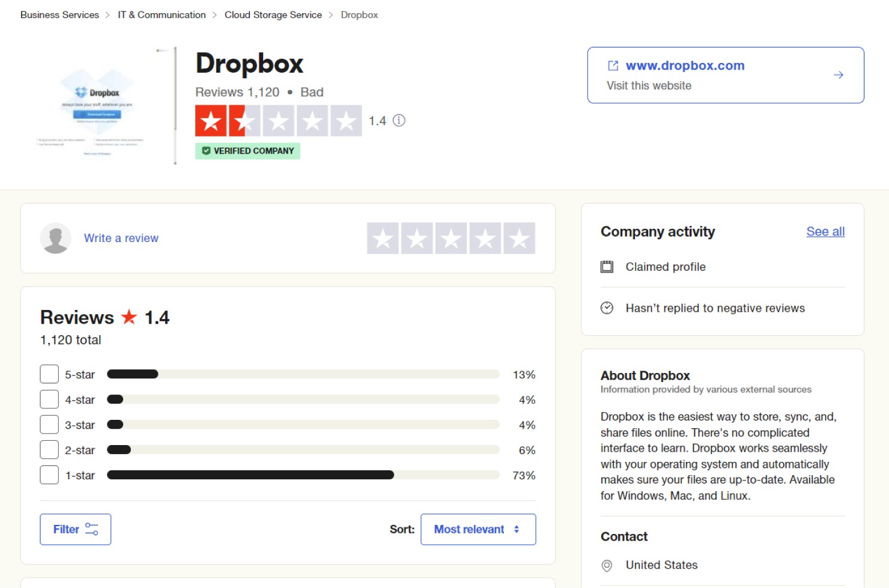Viewport: 889px width, 588px height.
Task: Enable the 3-star filter checkbox
Action: coord(49,425)
